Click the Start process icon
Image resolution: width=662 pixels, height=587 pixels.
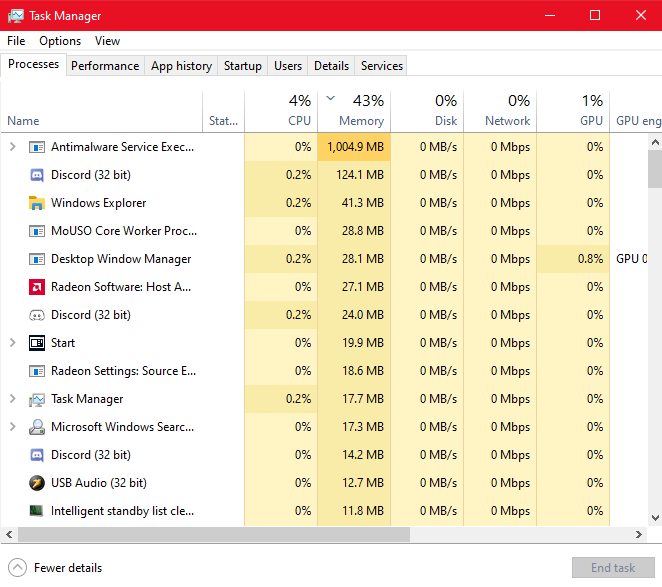coord(37,343)
